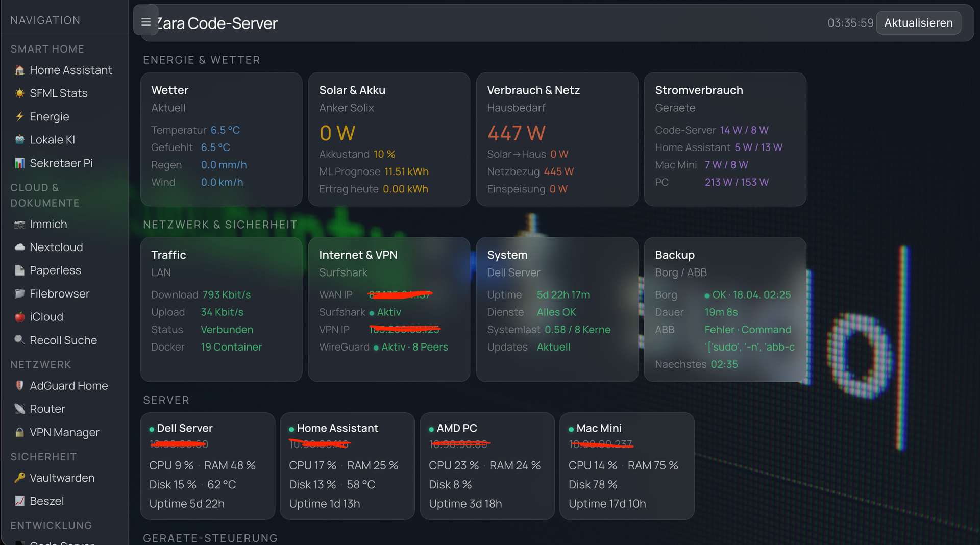The height and width of the screenshot is (545, 980).
Task: Open VPN Manager from the sidebar
Action: [x=64, y=433]
